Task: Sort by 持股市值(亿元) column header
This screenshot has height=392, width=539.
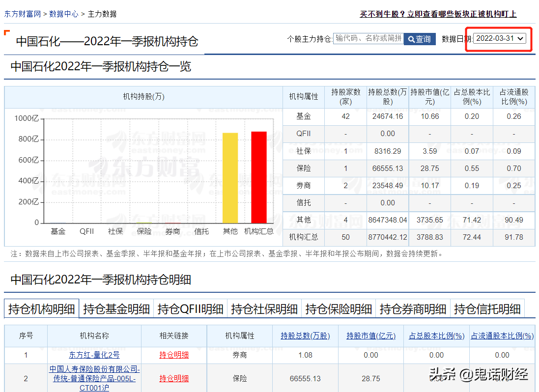Action: coord(371,336)
